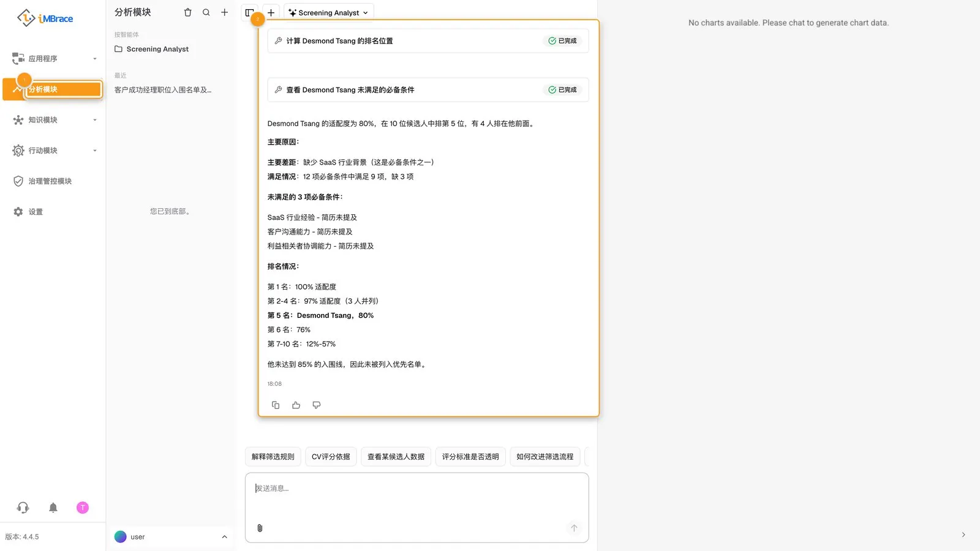
Task: Open the pink T profile avatar
Action: pyautogui.click(x=83, y=508)
